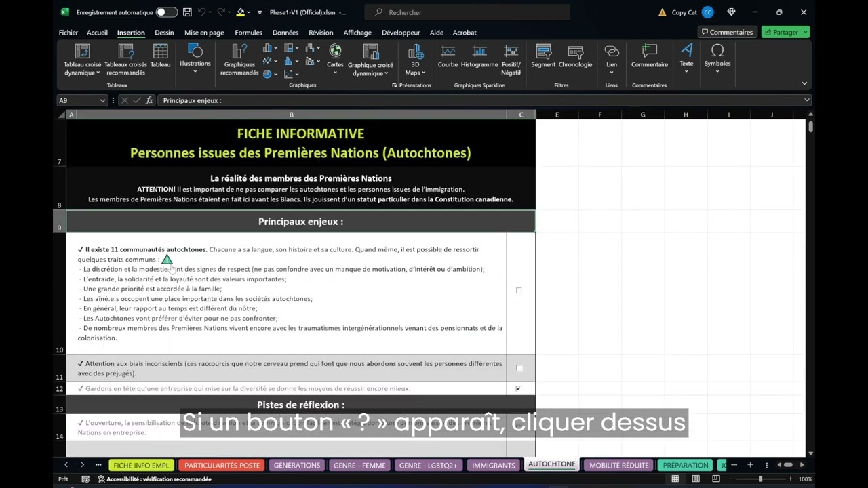The image size is (868, 488).
Task: Switch to the Développeur tab
Action: 400,33
